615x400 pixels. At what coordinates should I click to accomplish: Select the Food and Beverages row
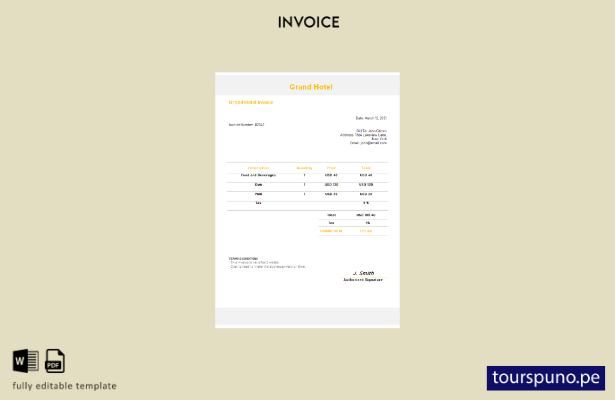[x=308, y=175]
